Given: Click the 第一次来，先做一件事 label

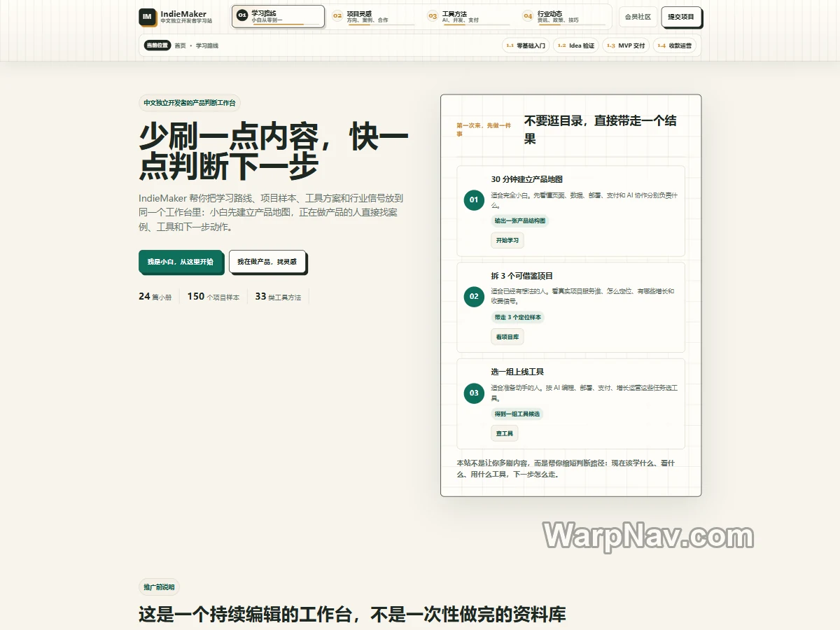Looking at the screenshot, I should pos(484,129).
